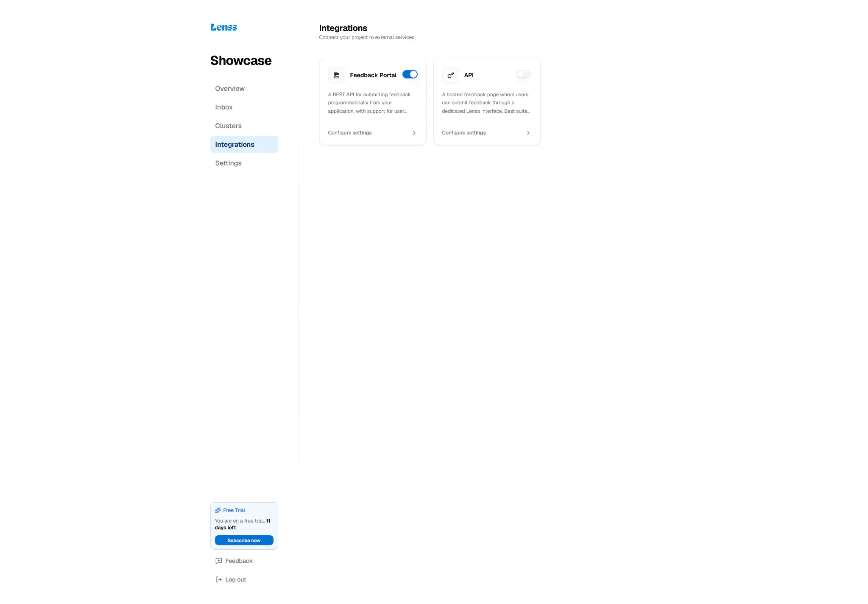Click the 'A hosted feedback page' description
The height and width of the screenshot is (604, 868).
tap(486, 103)
